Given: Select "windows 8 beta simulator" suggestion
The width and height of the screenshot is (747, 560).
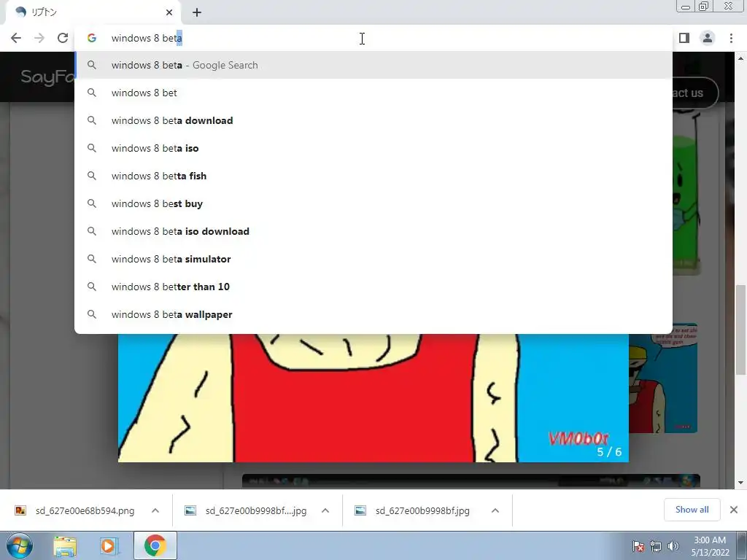Looking at the screenshot, I should point(373,259).
